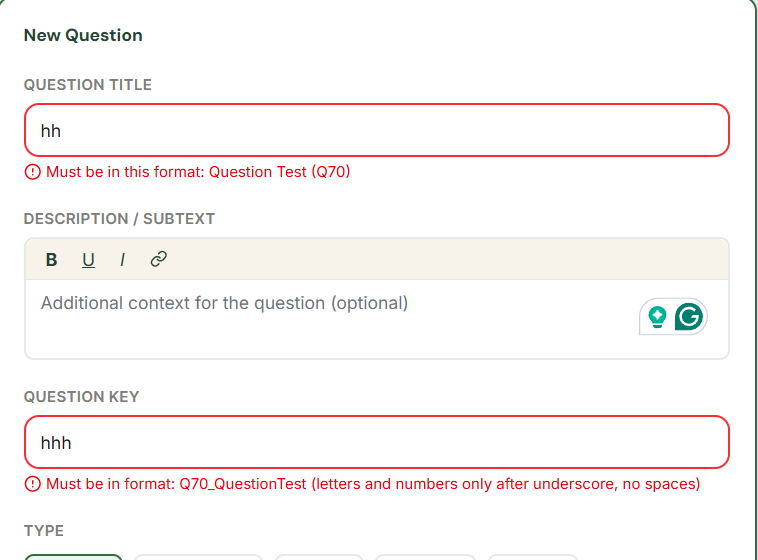Select the rightmost visible type option button
Viewport: 758px width, 560px height.
pyautogui.click(x=532, y=556)
